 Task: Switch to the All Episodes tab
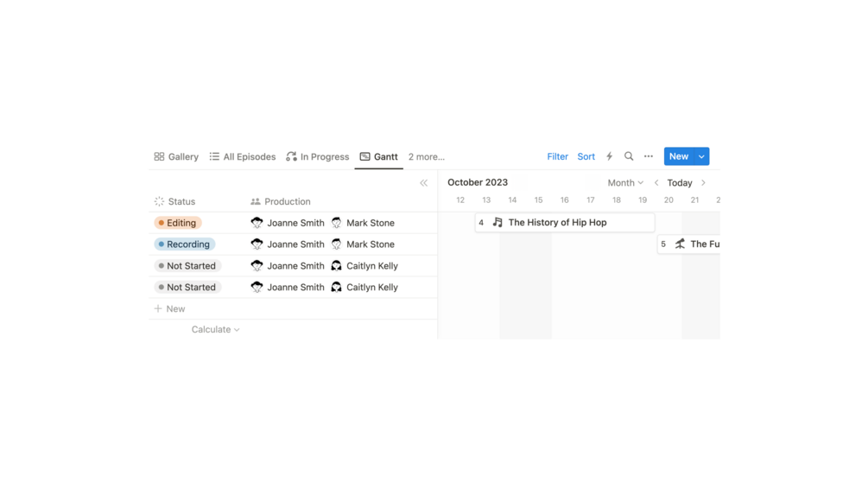click(243, 156)
